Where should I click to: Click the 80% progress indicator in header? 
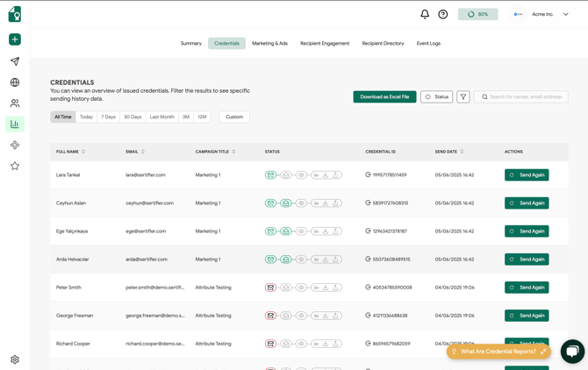click(477, 14)
